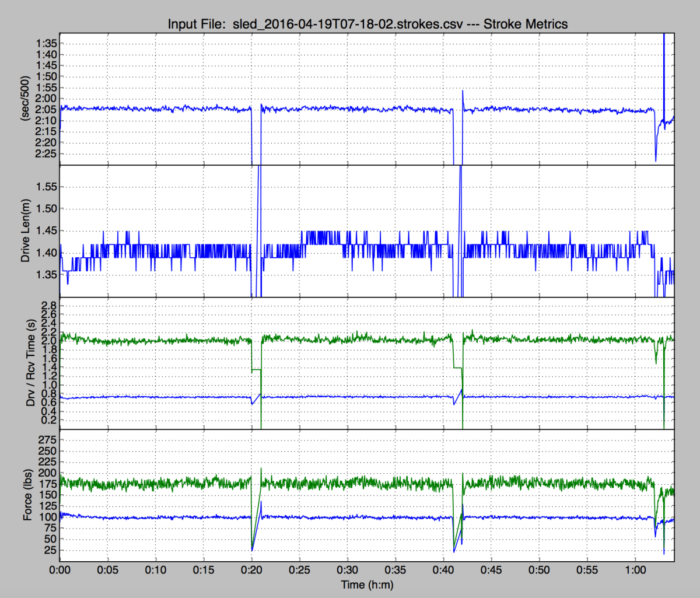The image size is (700, 598).
Task: Click the 1.45 drive length tick label
Action: pos(46,231)
